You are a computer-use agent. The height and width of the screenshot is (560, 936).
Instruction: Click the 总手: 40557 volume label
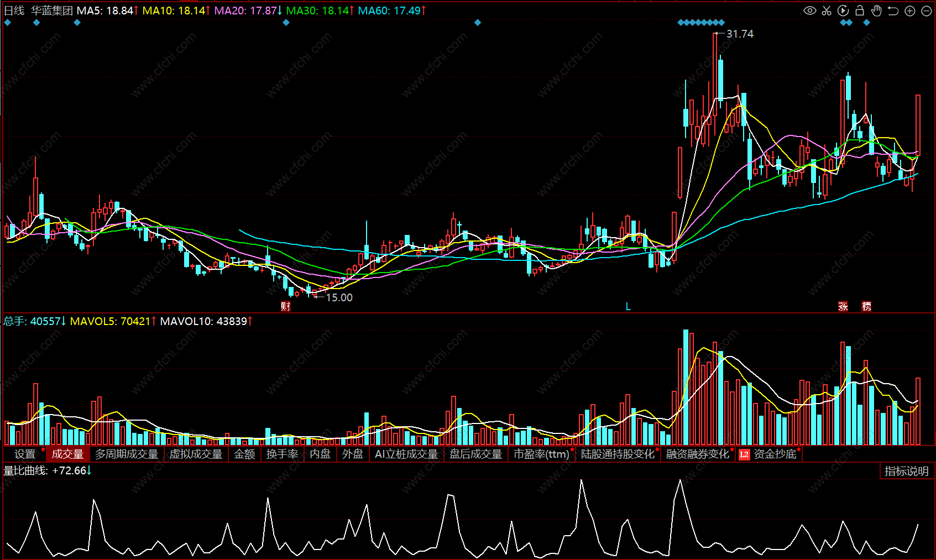point(35,321)
